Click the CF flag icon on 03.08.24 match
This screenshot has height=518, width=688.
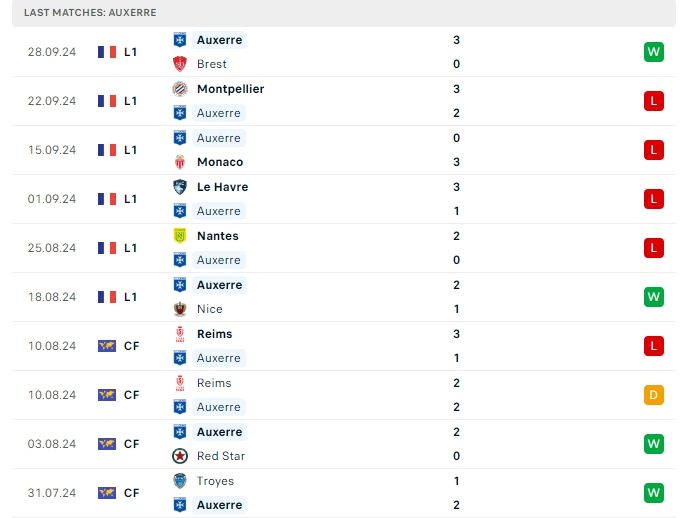[x=107, y=444]
